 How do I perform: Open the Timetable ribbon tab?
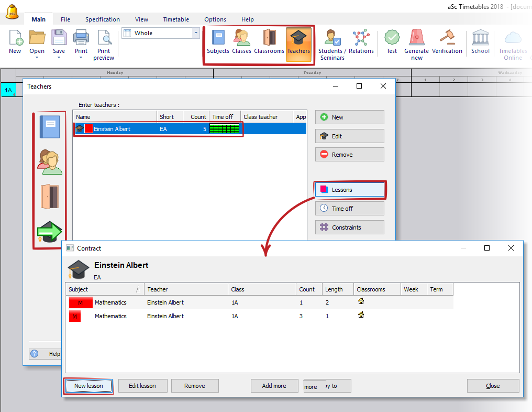click(x=176, y=19)
